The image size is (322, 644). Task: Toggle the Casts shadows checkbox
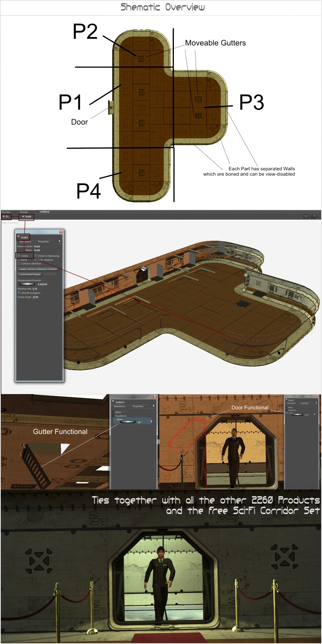pyautogui.click(x=35, y=260)
